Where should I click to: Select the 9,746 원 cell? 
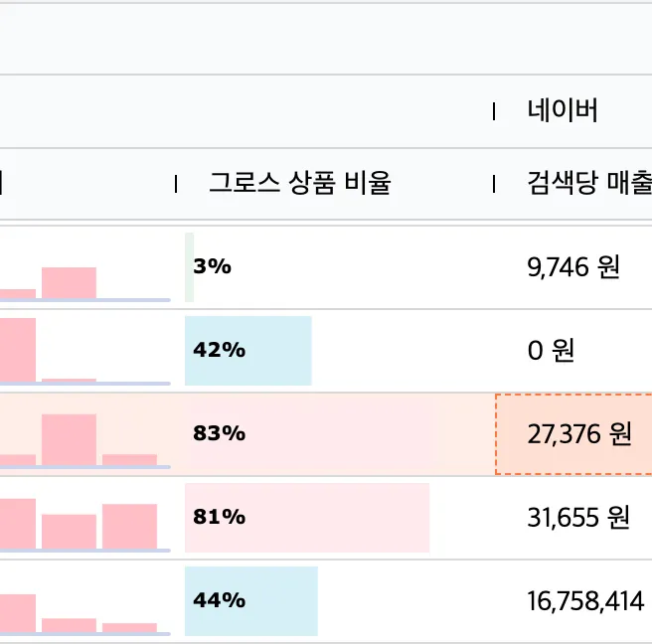573,266
